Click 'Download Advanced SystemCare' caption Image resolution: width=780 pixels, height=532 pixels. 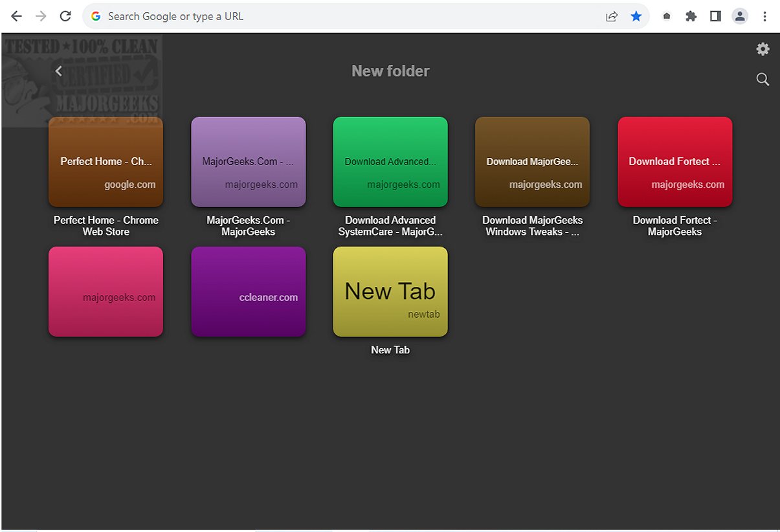coord(390,226)
